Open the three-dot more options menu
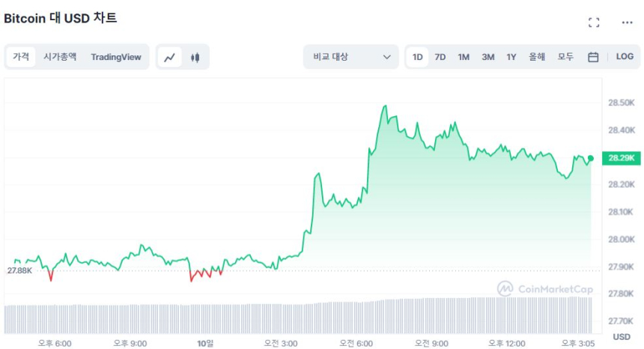644x349 pixels. click(x=627, y=22)
